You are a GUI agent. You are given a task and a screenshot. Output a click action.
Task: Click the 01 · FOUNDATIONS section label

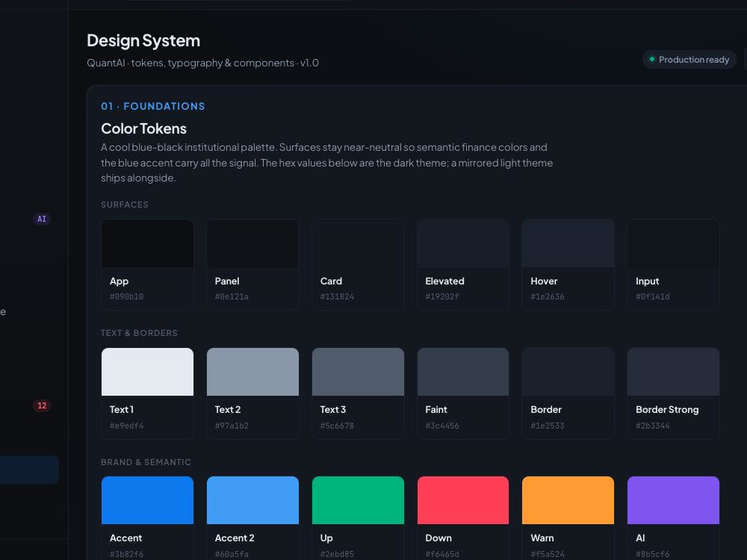[153, 106]
